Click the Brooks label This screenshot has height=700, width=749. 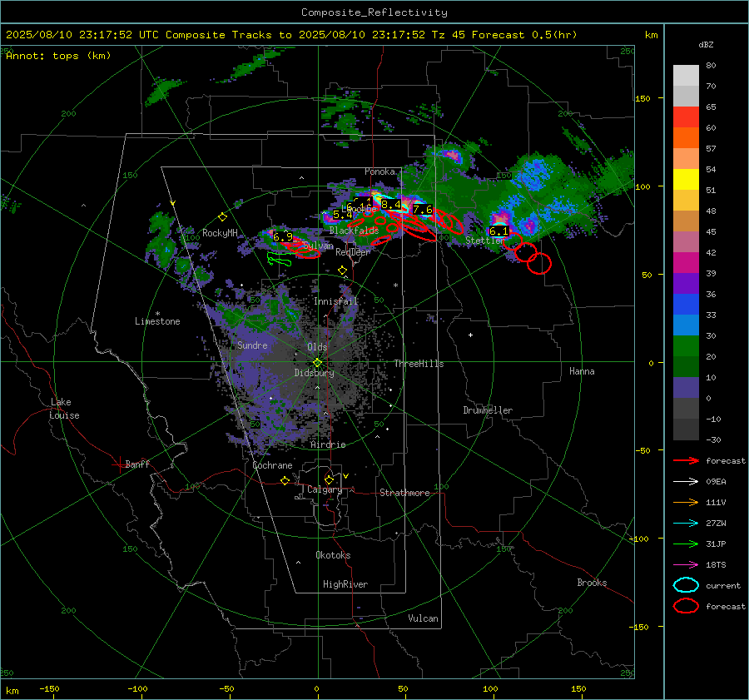tap(592, 583)
